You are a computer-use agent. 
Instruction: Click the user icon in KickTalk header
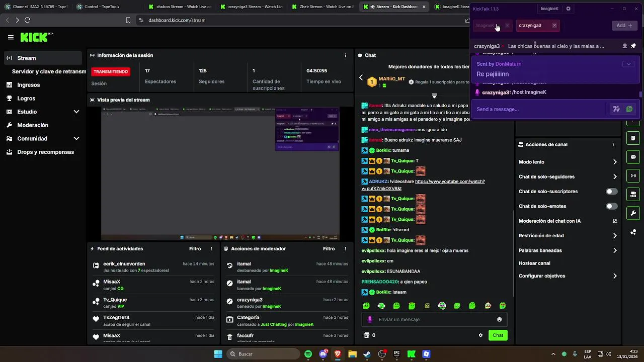pyautogui.click(x=625, y=46)
